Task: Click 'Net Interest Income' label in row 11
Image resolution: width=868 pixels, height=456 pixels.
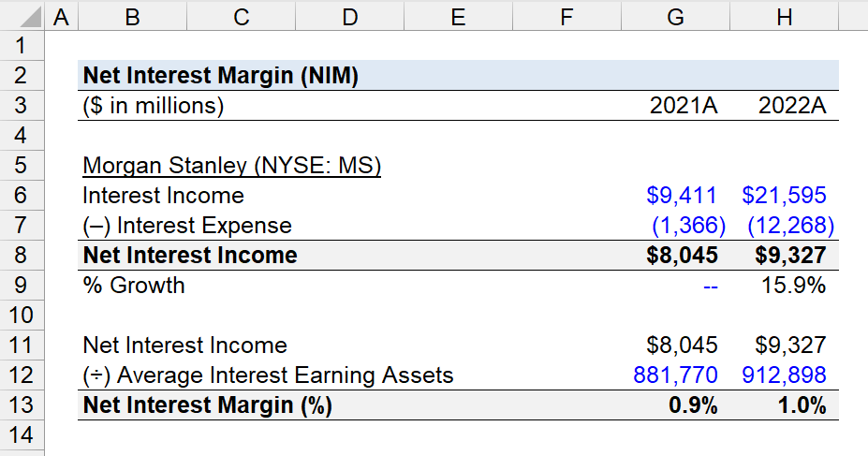Action: pos(184,345)
